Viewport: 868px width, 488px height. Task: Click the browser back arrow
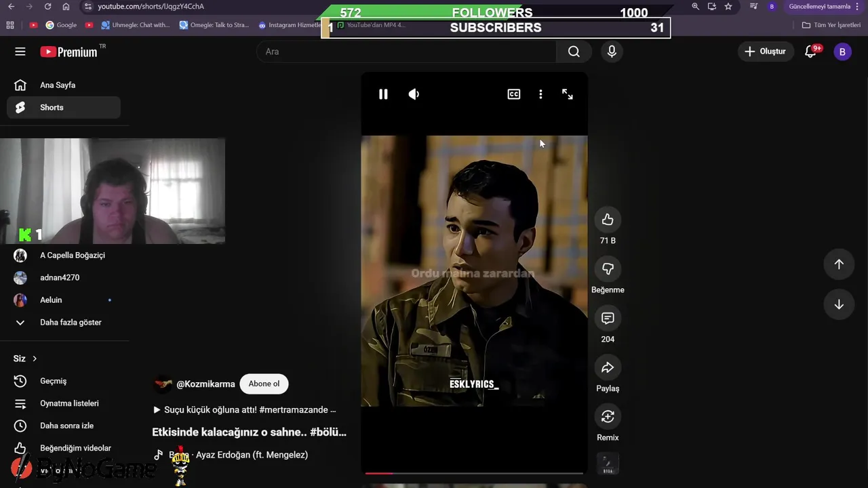11,6
